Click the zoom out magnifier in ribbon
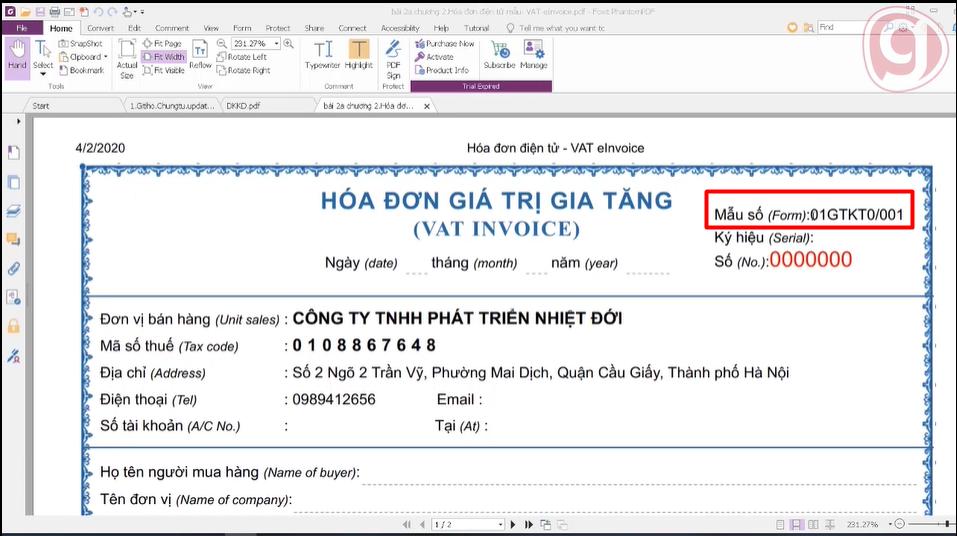This screenshot has height=536, width=957. (x=222, y=43)
